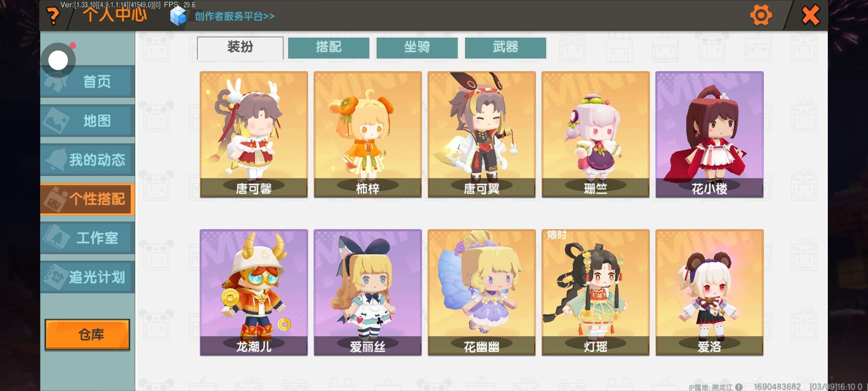
Task: Choose the limited-time 灯瑶 skin
Action: (x=596, y=293)
